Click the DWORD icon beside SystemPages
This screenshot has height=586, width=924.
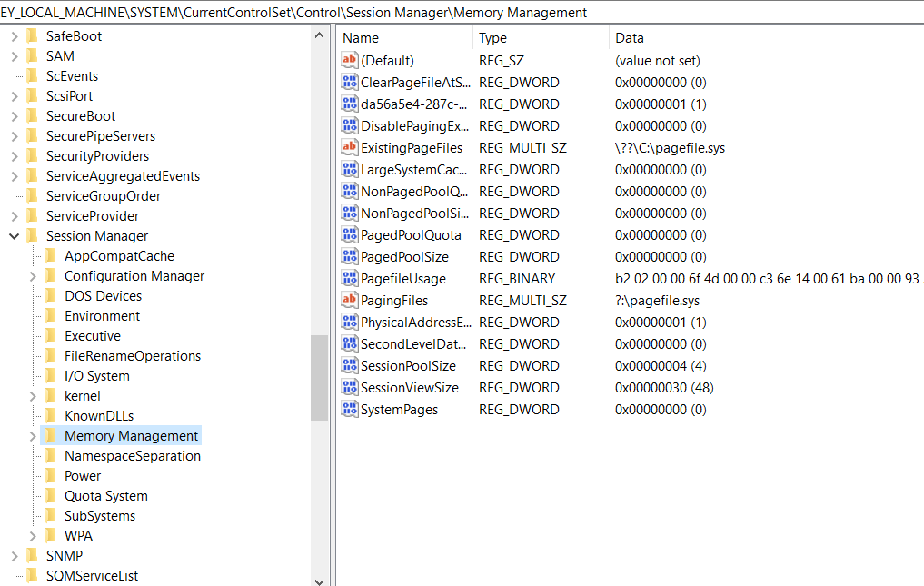tap(350, 410)
